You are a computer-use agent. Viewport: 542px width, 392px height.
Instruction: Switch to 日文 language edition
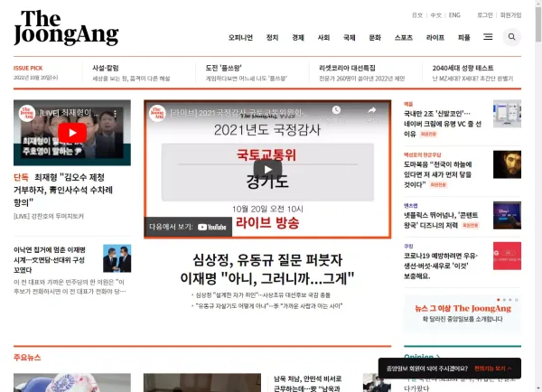coord(417,15)
